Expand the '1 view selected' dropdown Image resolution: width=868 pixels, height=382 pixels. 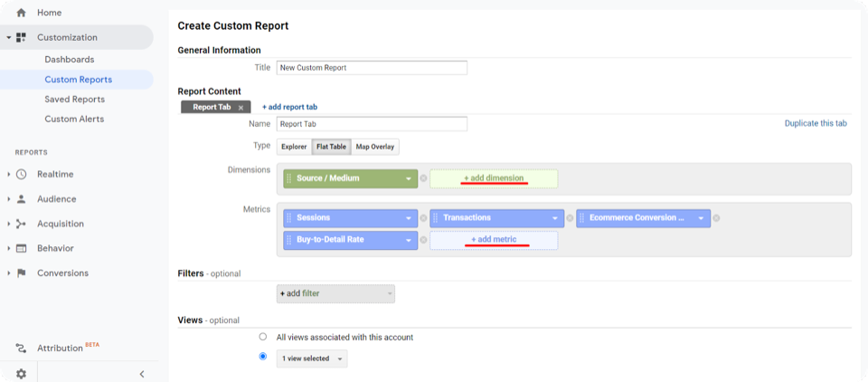point(311,358)
